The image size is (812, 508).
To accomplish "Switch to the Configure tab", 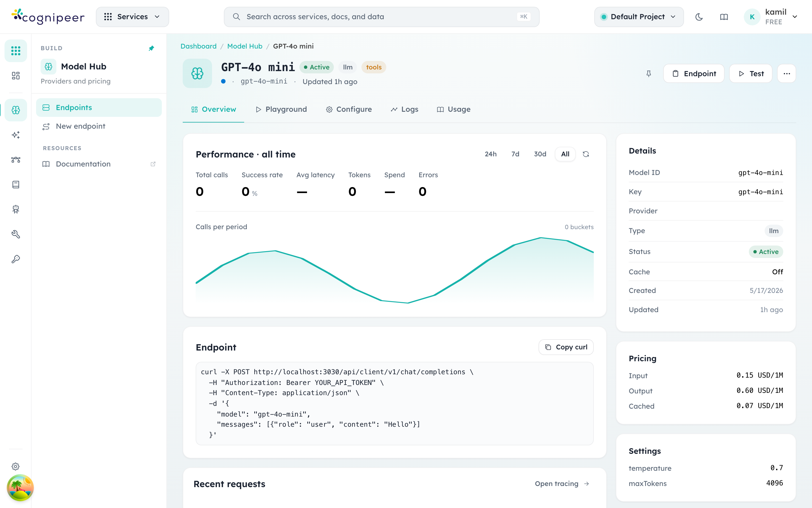I will click(349, 110).
